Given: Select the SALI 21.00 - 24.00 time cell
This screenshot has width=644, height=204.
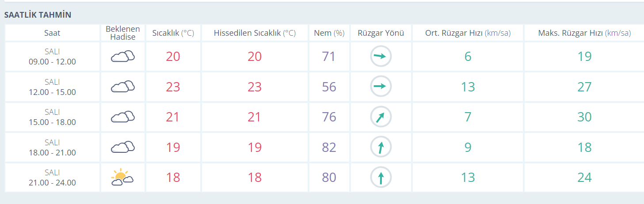Looking at the screenshot, I should click(x=52, y=178).
